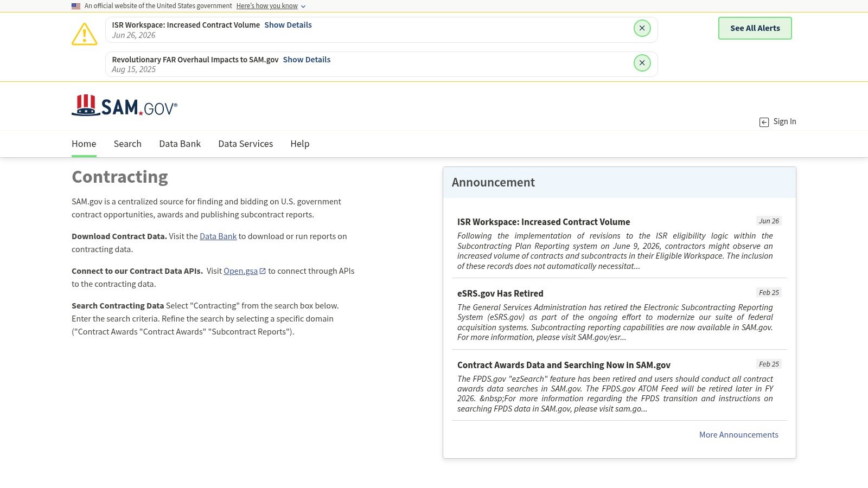The height and width of the screenshot is (488, 868).
Task: Follow the Open.gsa link
Action: (x=240, y=271)
